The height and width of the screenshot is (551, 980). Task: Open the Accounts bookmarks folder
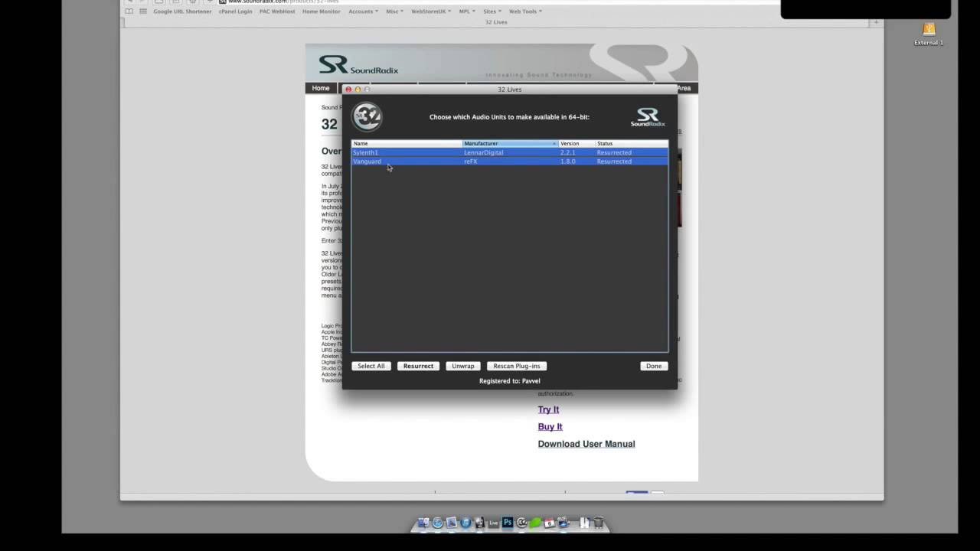pyautogui.click(x=363, y=11)
